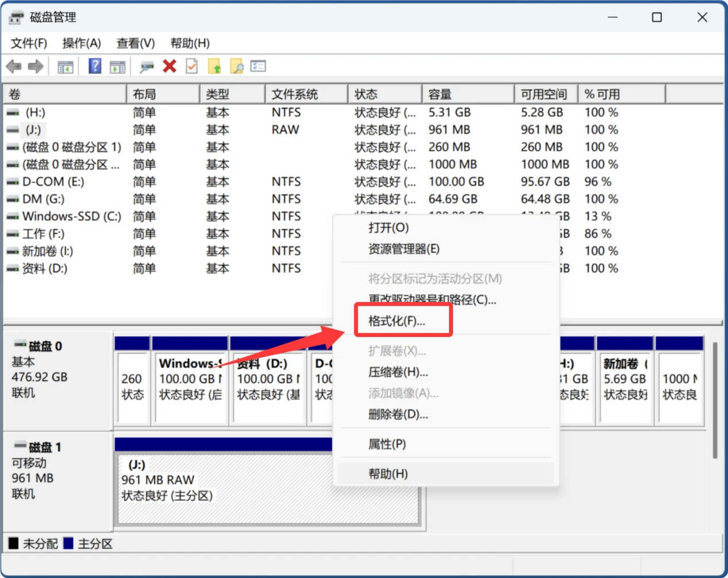Click the forward navigation arrow
The width and height of the screenshot is (728, 578).
click(x=34, y=65)
